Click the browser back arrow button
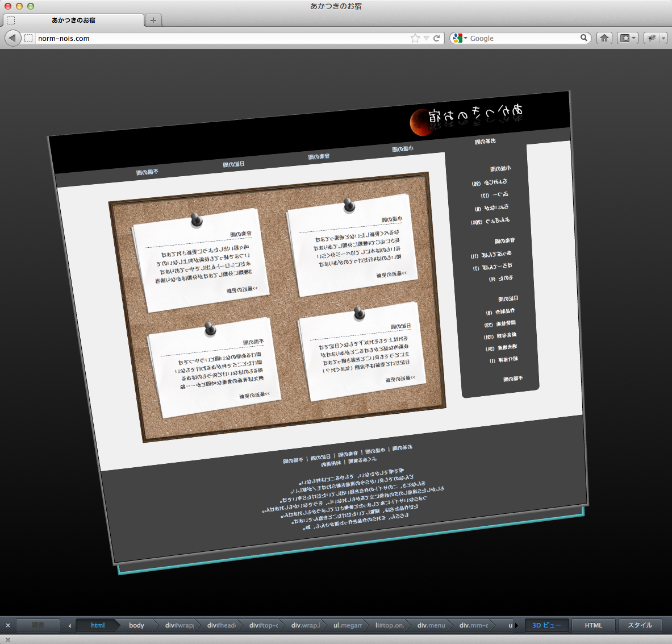This screenshot has height=644, width=672. pyautogui.click(x=12, y=38)
